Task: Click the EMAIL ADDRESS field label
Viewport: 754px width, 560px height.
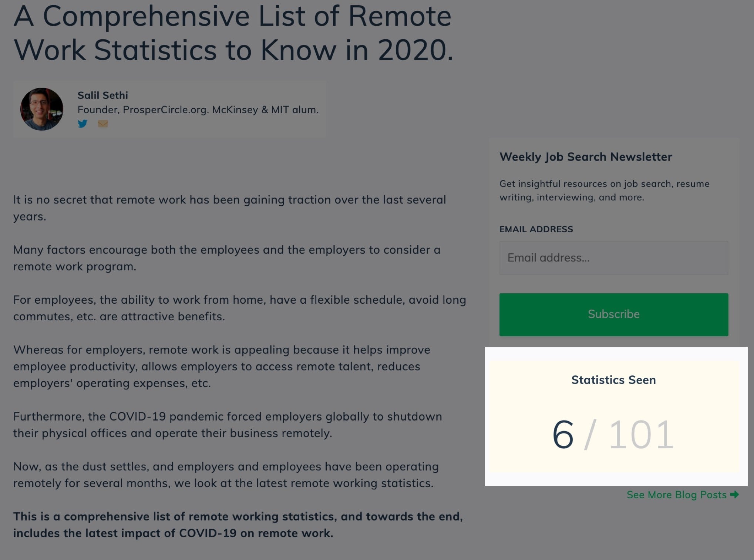Action: point(536,229)
